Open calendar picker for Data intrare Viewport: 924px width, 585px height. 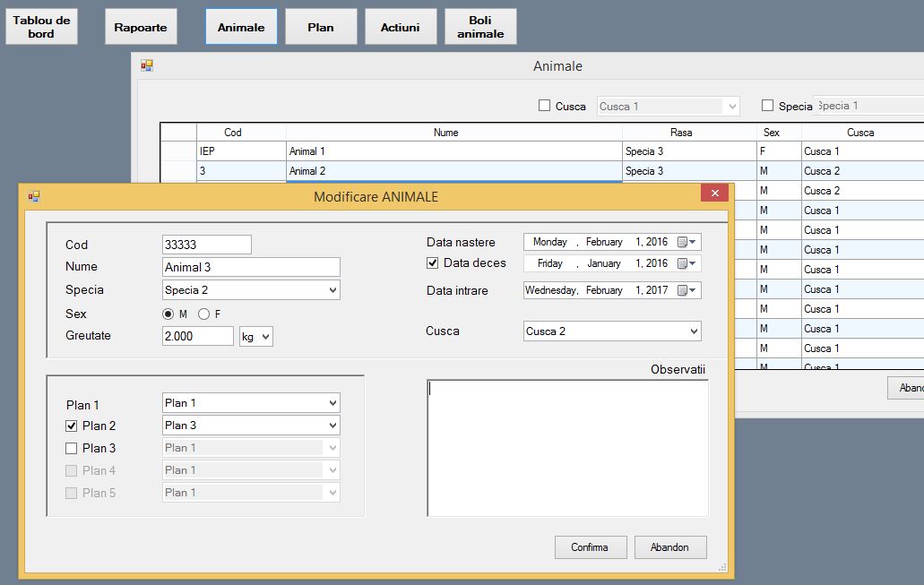click(x=687, y=290)
